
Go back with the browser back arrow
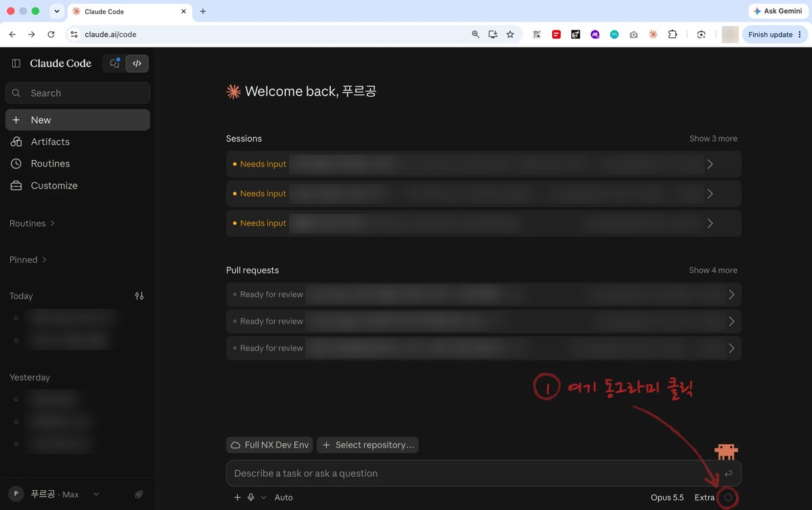click(12, 35)
